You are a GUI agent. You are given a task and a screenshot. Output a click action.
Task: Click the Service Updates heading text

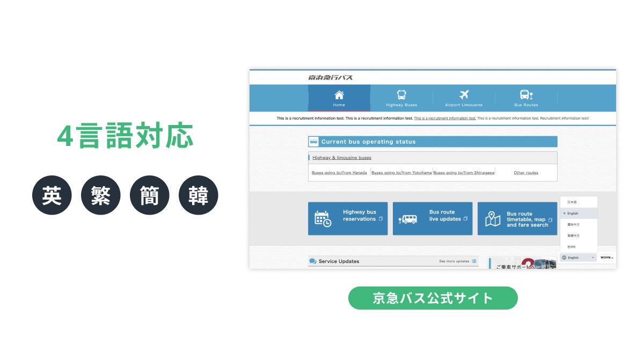pyautogui.click(x=339, y=261)
